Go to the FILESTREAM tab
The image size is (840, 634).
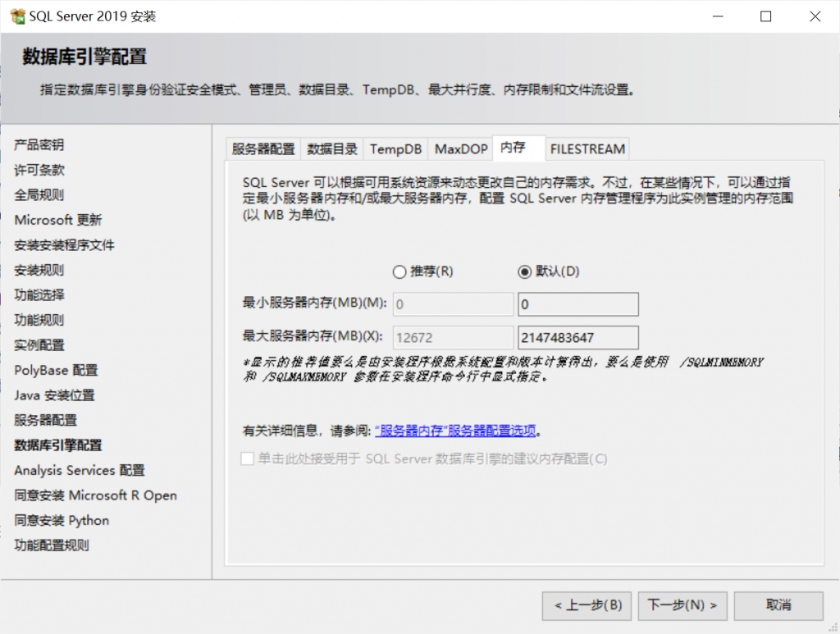(x=587, y=148)
